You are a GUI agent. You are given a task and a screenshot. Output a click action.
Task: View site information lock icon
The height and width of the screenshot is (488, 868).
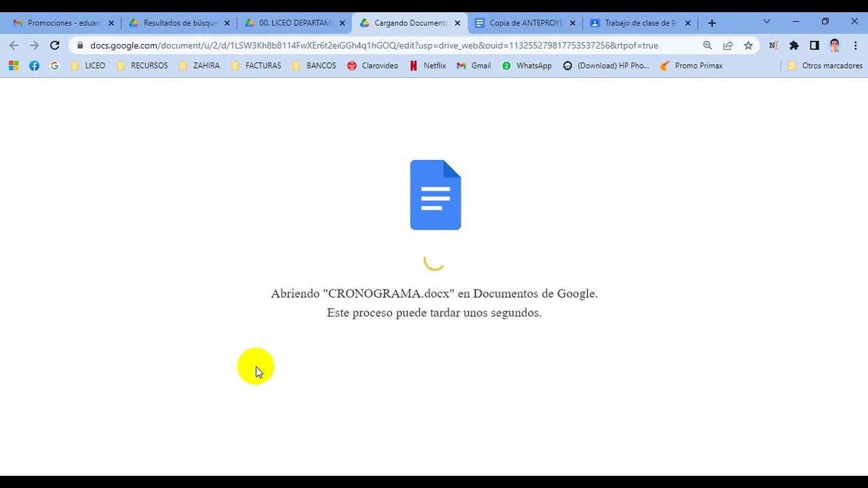[x=80, y=45]
